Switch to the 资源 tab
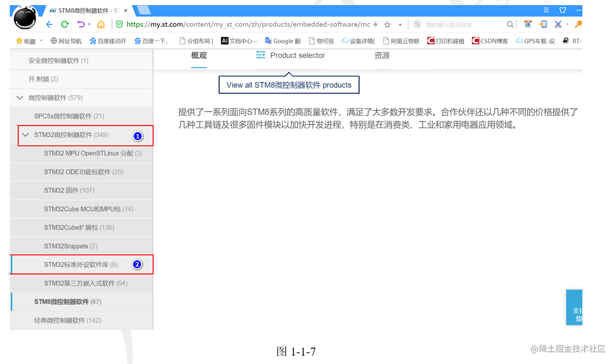The image size is (616, 364). (x=382, y=56)
